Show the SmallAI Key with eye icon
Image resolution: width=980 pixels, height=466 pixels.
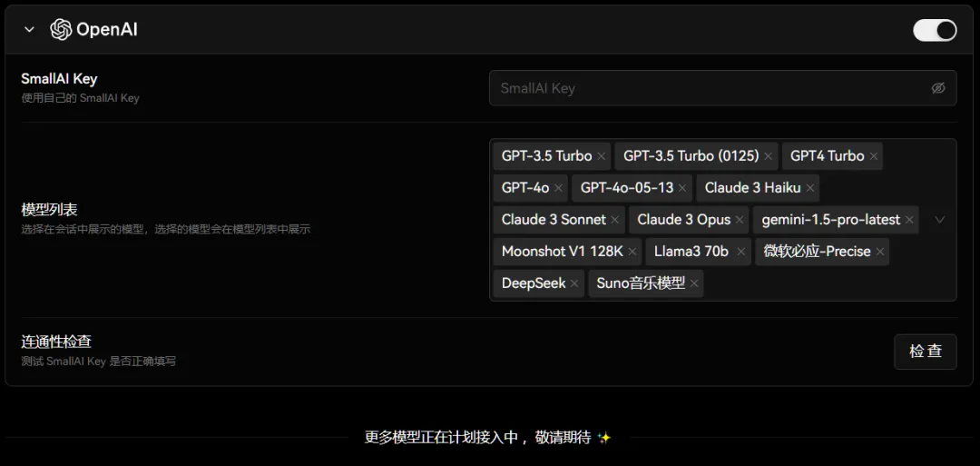938,88
